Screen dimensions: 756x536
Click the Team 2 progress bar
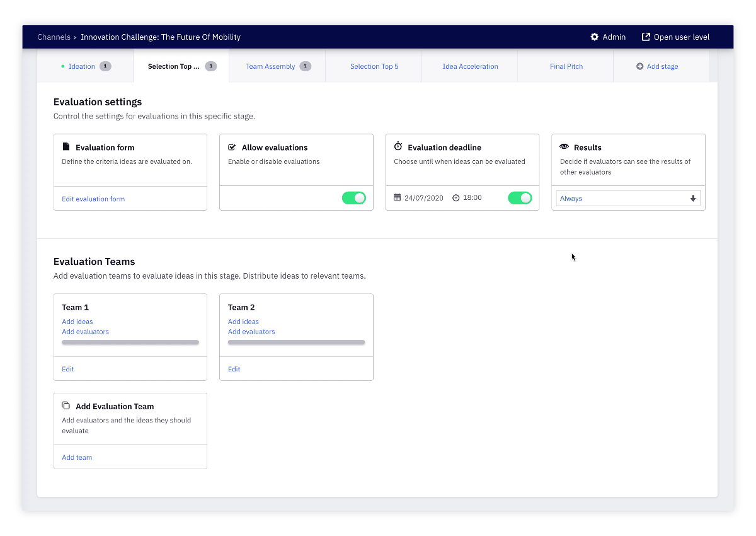coord(296,342)
